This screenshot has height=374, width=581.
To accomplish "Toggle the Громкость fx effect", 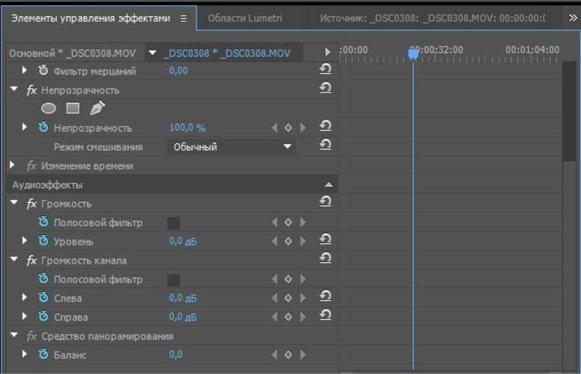I will [31, 203].
